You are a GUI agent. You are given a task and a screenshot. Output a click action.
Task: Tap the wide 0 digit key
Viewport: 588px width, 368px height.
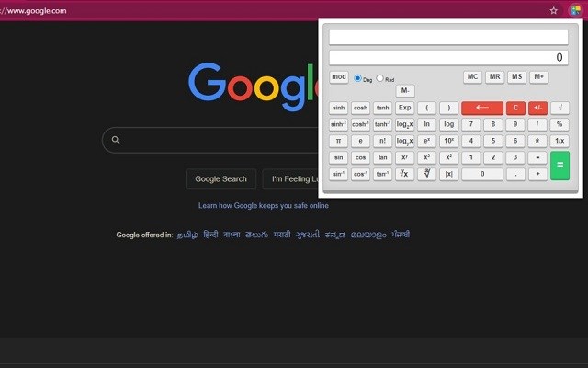pyautogui.click(x=482, y=174)
